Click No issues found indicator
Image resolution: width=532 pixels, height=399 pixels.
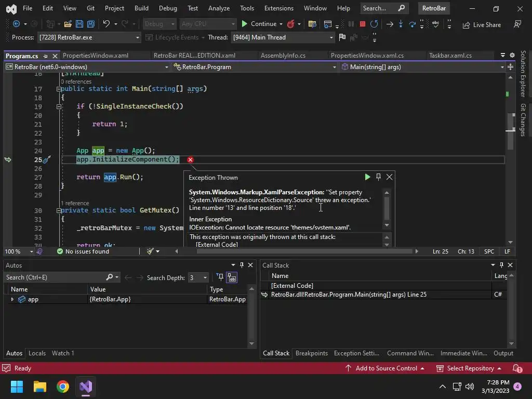pyautogui.click(x=83, y=251)
